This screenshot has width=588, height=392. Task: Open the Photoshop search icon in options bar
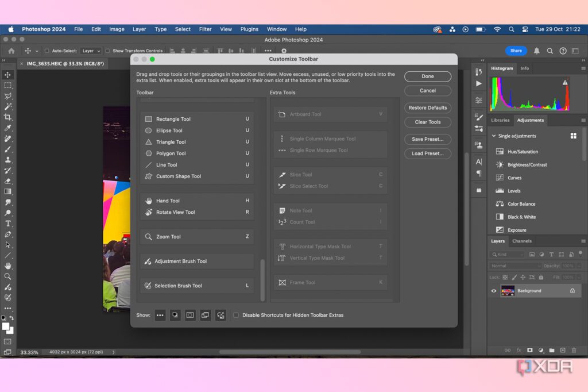coord(550,51)
